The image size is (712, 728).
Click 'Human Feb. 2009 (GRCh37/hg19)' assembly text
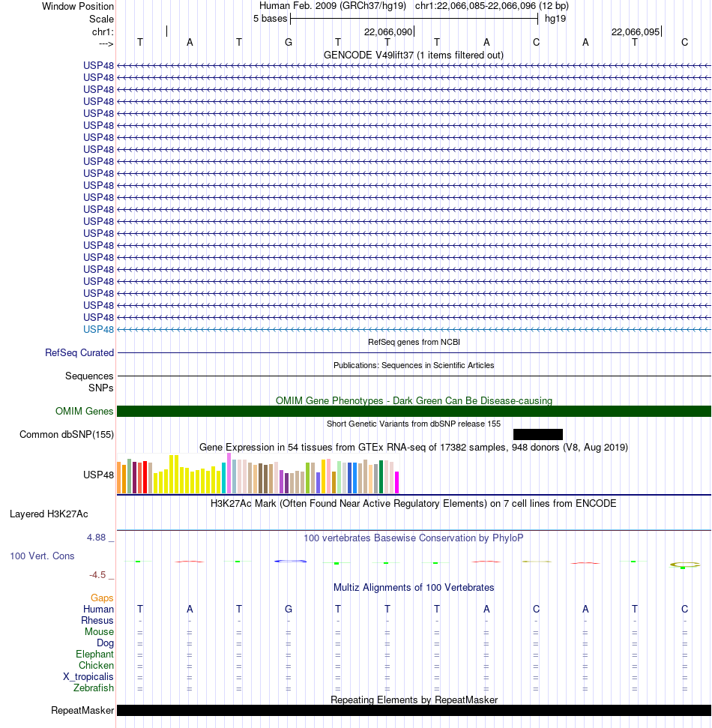point(332,6)
